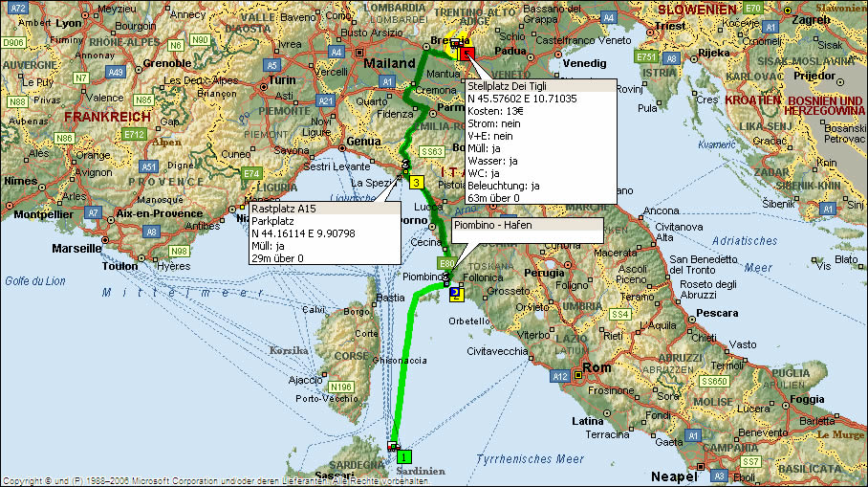Click the A12 motorway shield near Rom
The height and width of the screenshot is (487, 868).
click(559, 377)
